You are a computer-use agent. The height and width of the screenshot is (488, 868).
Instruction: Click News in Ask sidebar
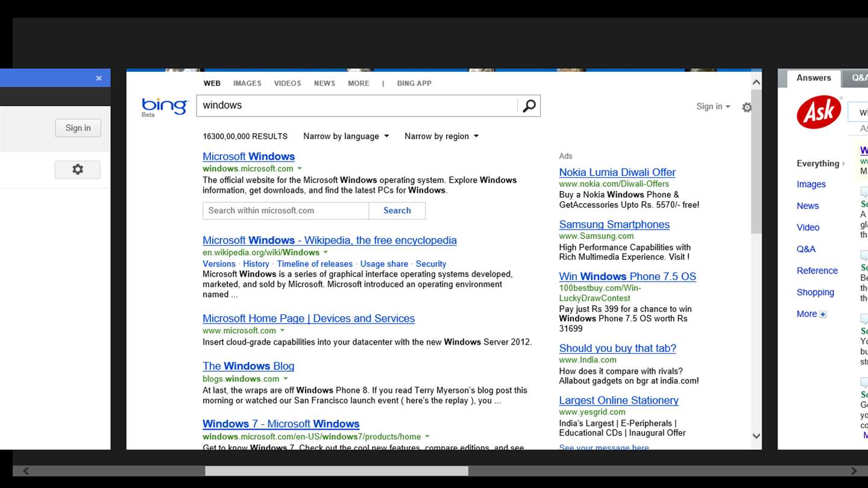[x=808, y=206]
